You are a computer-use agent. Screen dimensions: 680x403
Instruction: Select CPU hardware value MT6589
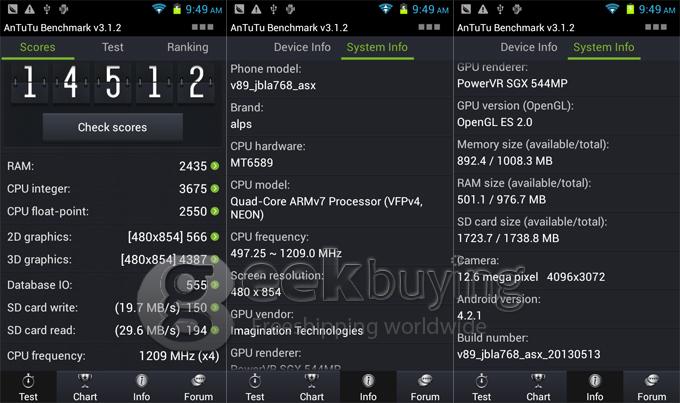point(252,163)
